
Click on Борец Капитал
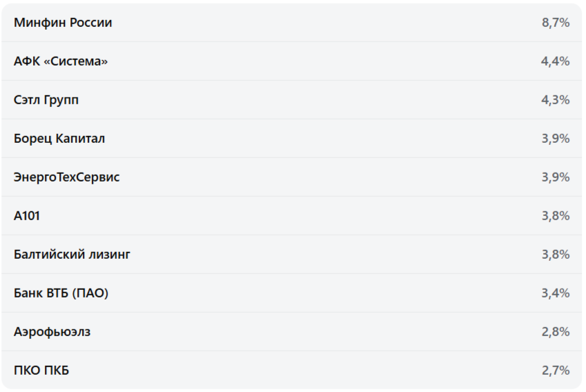[59, 139]
